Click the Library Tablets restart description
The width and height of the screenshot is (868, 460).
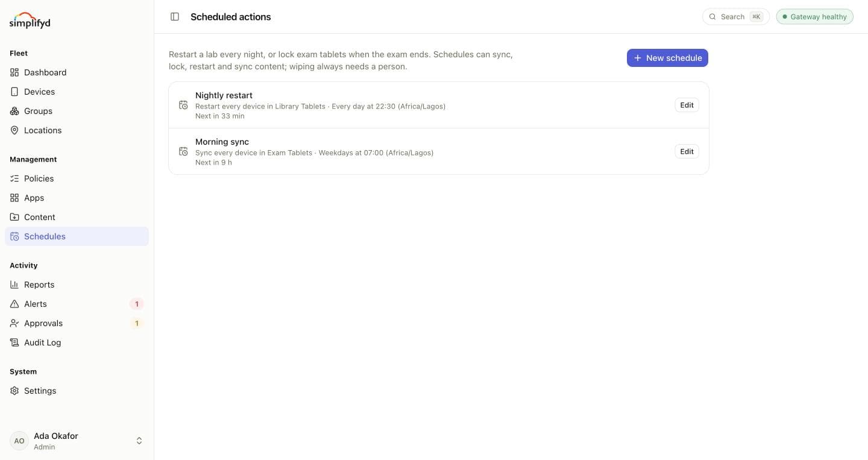tap(321, 106)
